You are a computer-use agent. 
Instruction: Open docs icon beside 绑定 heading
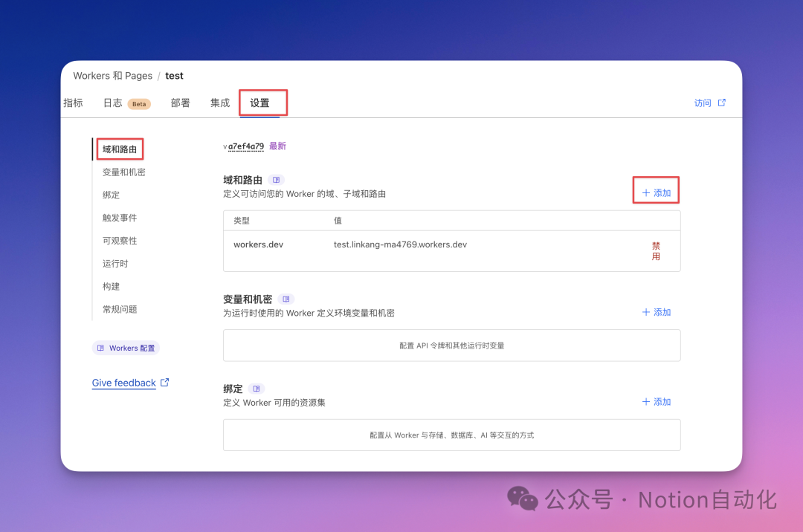[256, 389]
